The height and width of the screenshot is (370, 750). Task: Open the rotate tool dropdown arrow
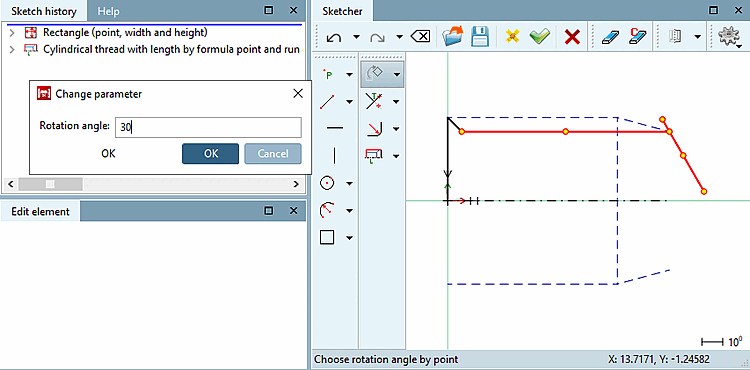tap(396, 75)
